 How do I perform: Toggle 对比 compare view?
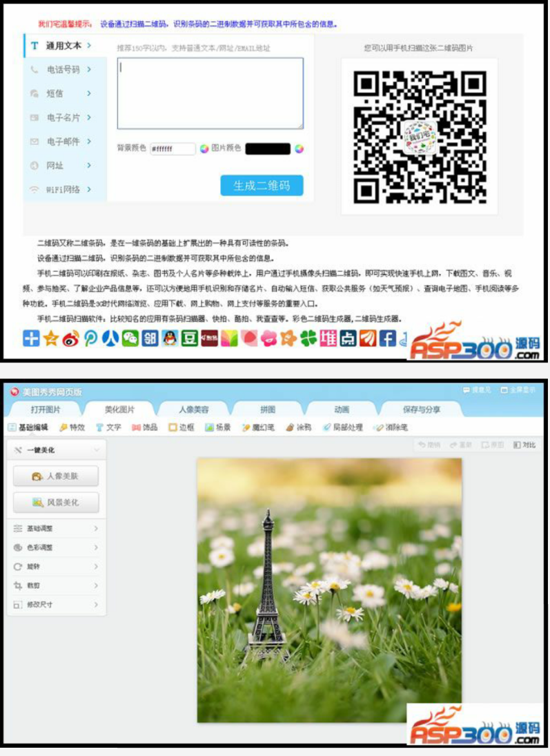coord(524,445)
